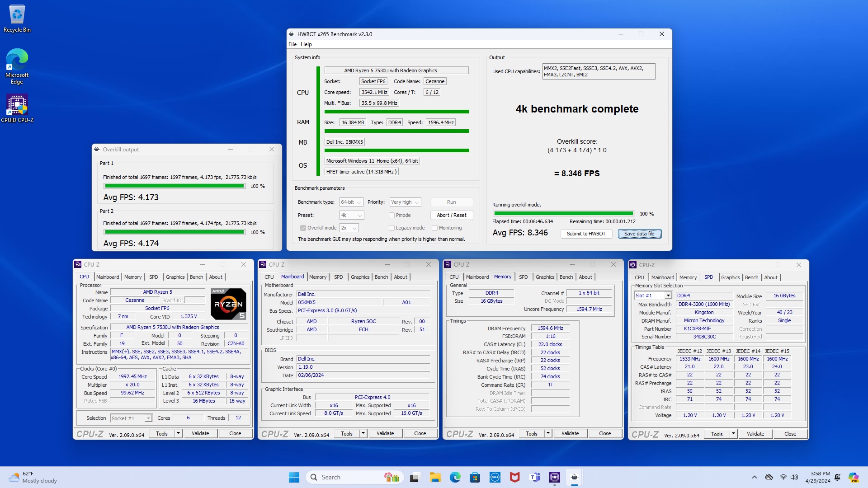Enable the Pmode checkbox
868x488 pixels.
(392, 215)
